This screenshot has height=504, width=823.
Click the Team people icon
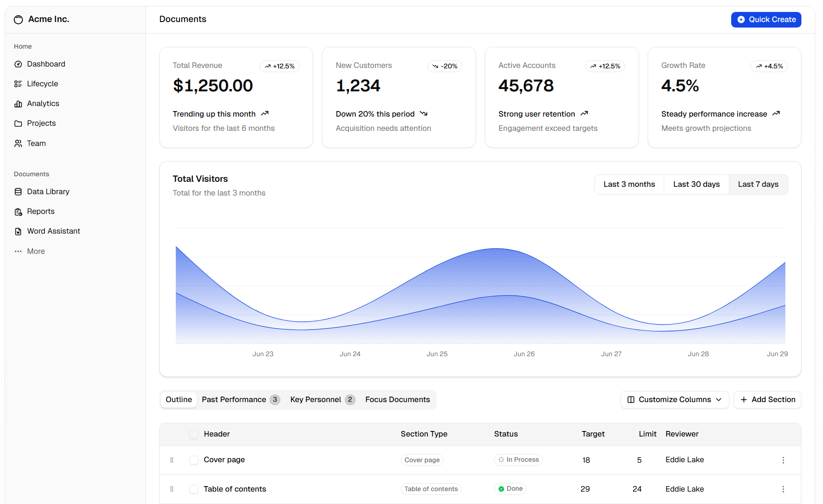coord(18,143)
